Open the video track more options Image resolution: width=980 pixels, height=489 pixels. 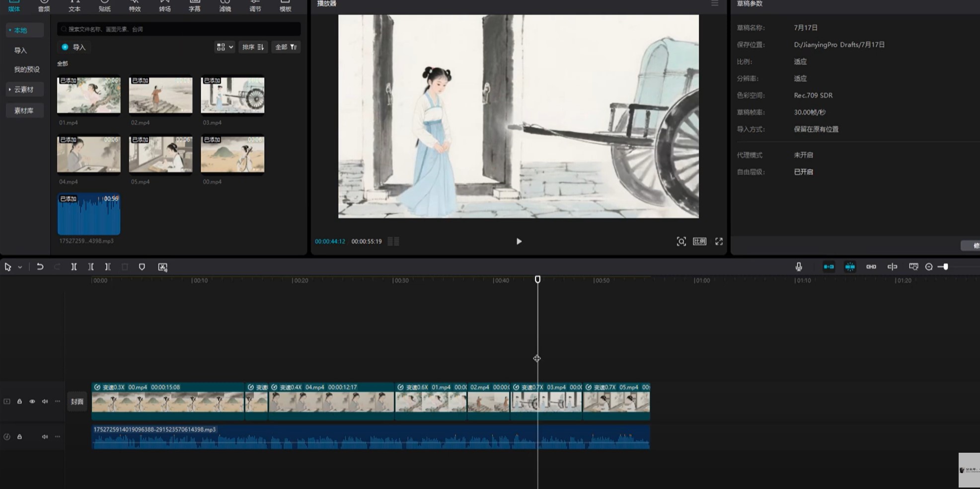pyautogui.click(x=58, y=402)
